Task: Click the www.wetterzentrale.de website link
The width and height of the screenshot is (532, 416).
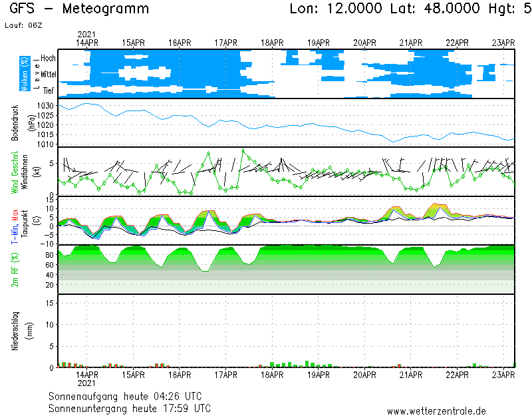Action: (x=436, y=411)
